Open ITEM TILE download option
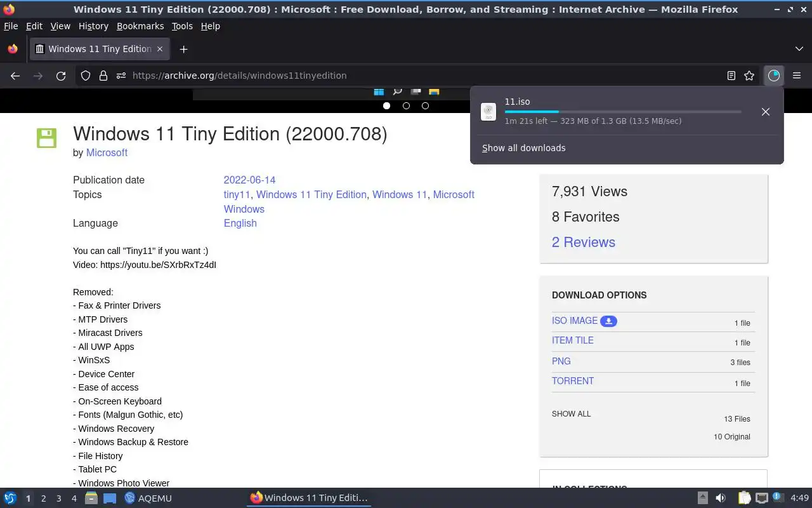 pyautogui.click(x=573, y=340)
